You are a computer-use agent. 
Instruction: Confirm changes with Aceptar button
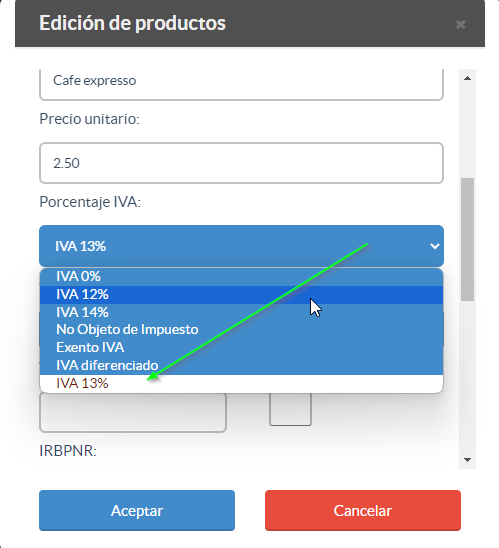click(137, 510)
